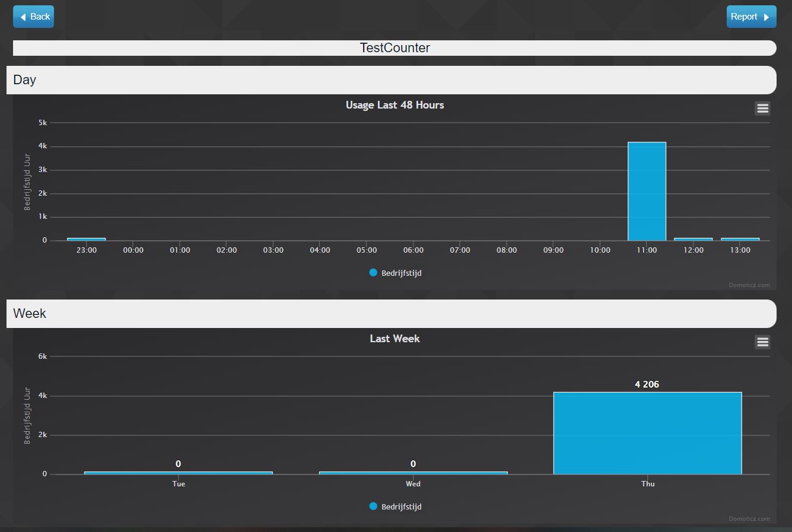This screenshot has width=792, height=532.
Task: Click the 5k y-axis label in Day chart
Action: [43, 123]
